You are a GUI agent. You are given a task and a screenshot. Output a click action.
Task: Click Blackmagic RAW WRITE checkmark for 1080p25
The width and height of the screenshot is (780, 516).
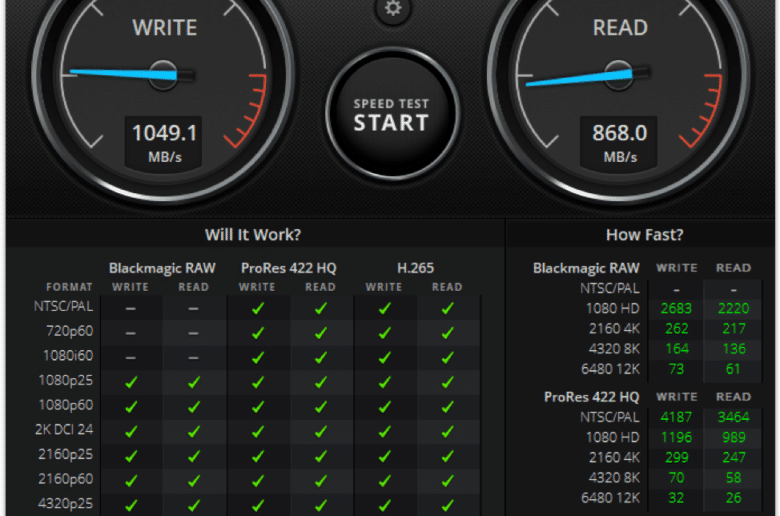131,382
